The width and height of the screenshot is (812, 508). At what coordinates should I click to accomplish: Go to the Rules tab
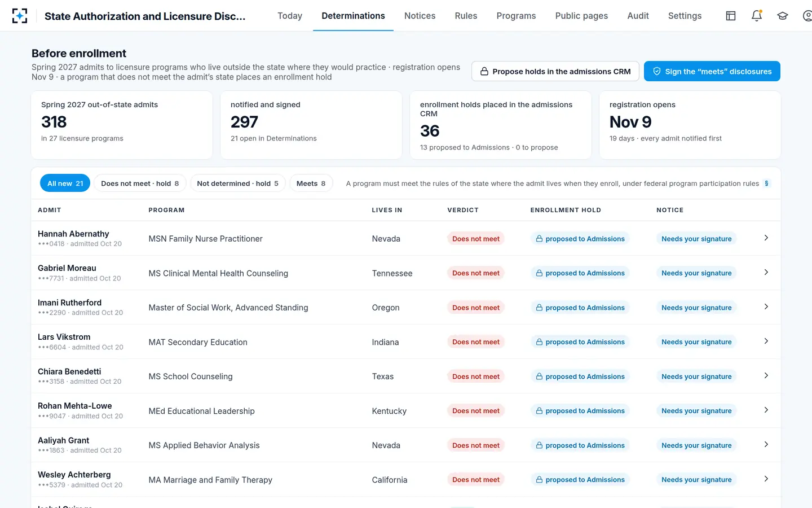[466, 16]
